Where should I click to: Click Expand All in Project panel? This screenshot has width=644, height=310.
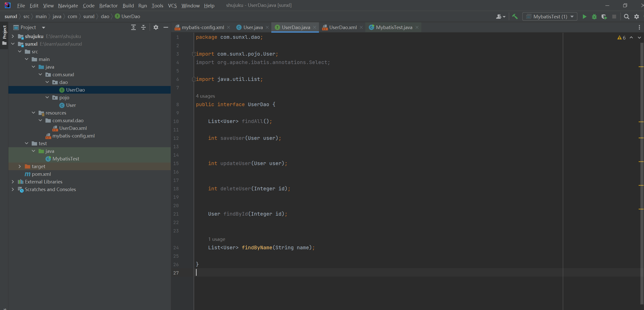pos(133,27)
